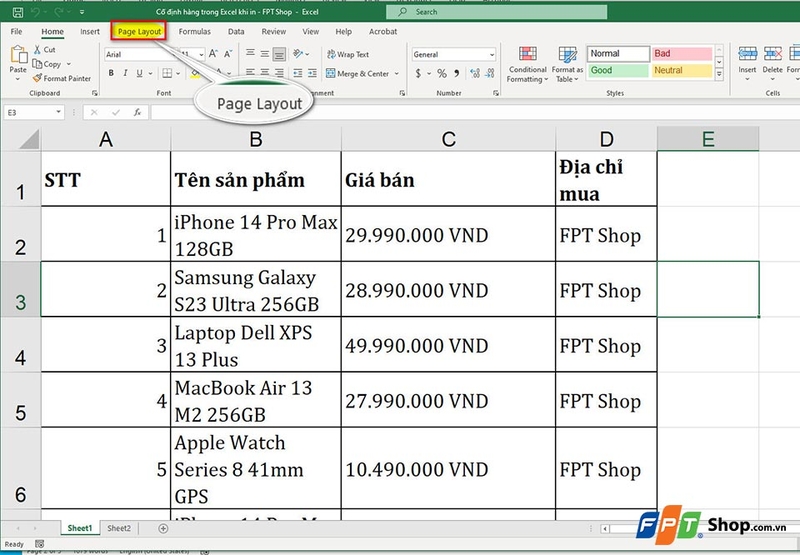Click the Search box in the title bar
This screenshot has height=555, width=800.
click(x=496, y=12)
